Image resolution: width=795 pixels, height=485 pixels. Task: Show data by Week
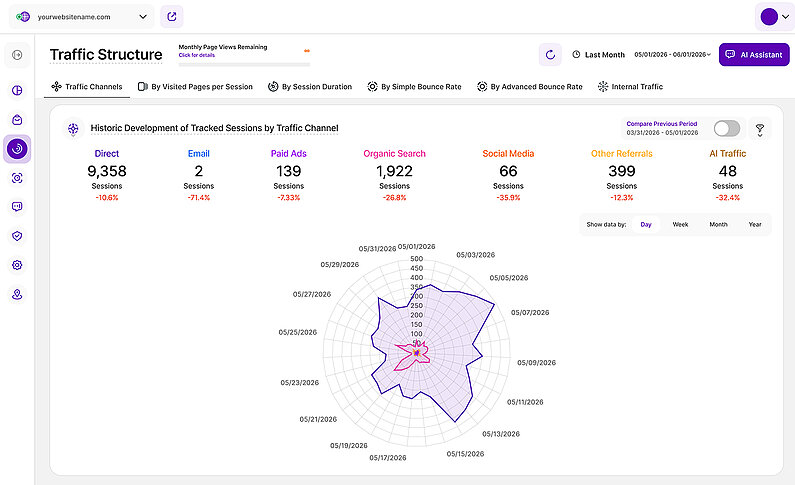680,225
